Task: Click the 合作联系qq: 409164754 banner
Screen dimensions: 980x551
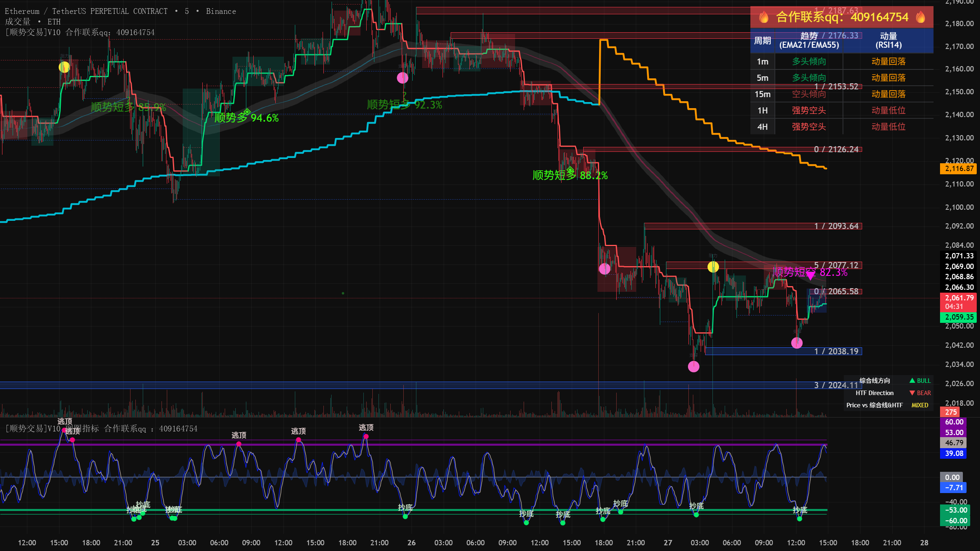Action: click(842, 17)
